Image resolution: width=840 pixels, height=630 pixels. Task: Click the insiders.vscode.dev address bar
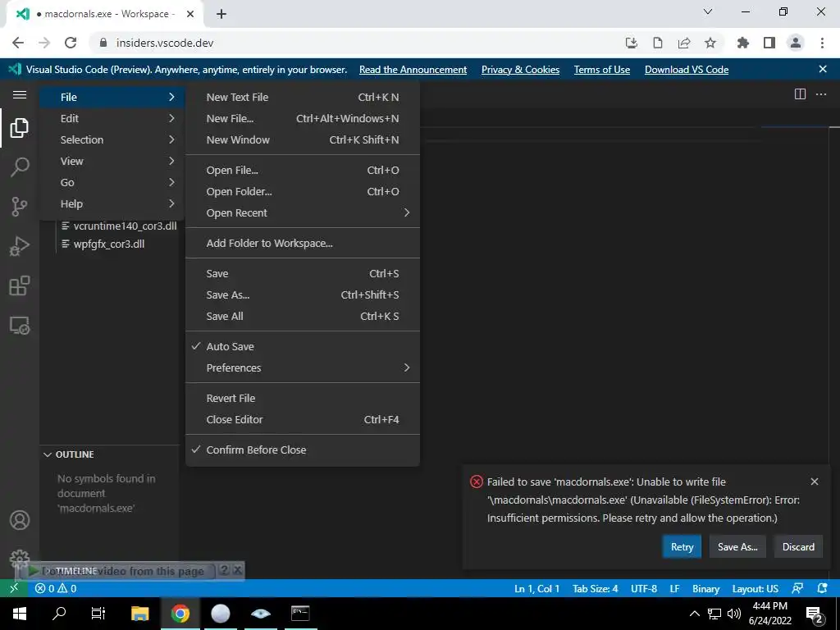[354, 43]
